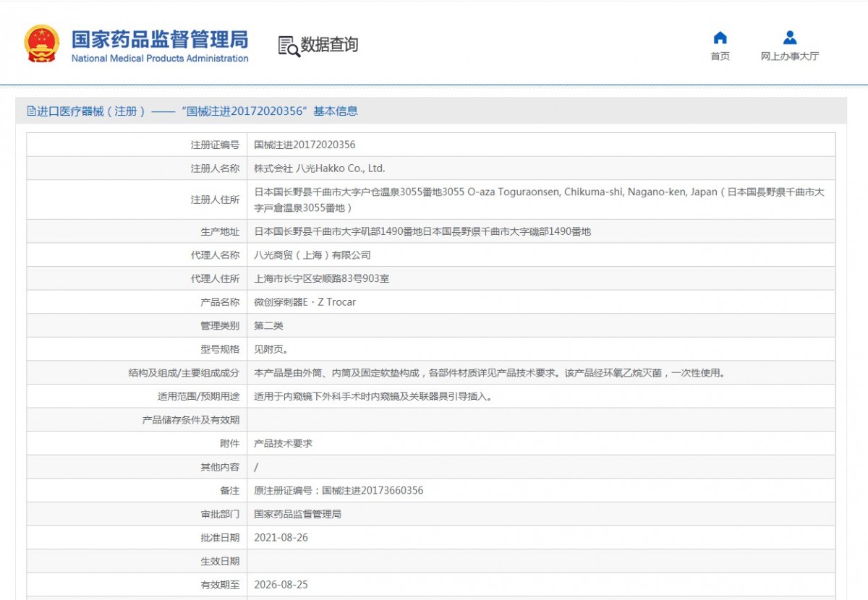The image size is (868, 600).
Task: Select original registration number 国械注进20173660356
Action: tap(373, 490)
